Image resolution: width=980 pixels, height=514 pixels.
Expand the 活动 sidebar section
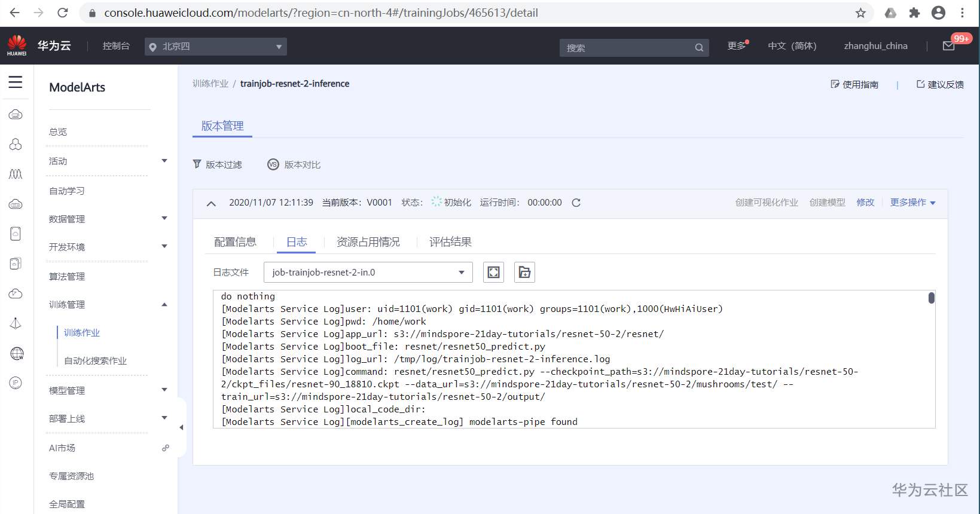click(164, 161)
